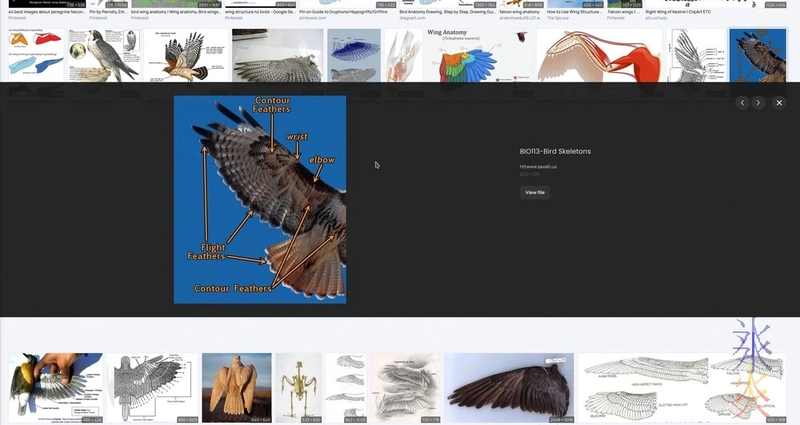This screenshot has height=425, width=800.
Task: Open the colorful Wing Anatomy diagram thumbnail
Action: pyautogui.click(x=478, y=55)
